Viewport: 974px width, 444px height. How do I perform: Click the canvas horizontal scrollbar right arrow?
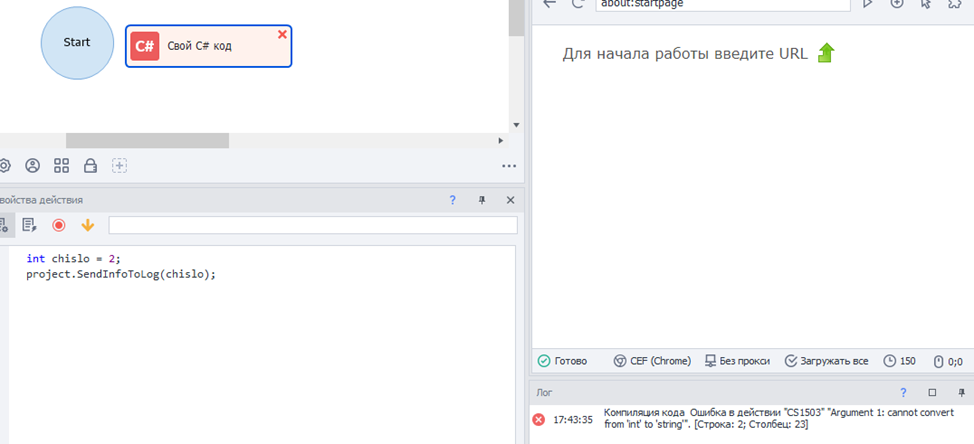click(x=501, y=141)
